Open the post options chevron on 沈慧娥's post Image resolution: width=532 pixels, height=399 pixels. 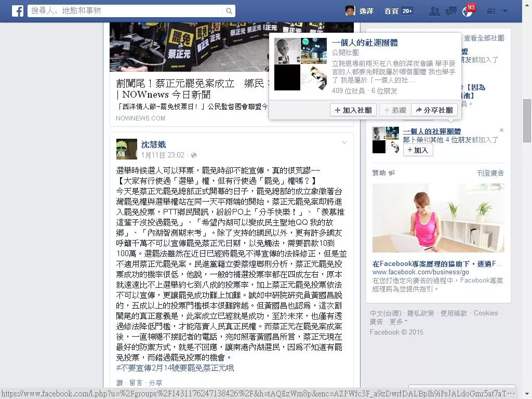click(344, 142)
